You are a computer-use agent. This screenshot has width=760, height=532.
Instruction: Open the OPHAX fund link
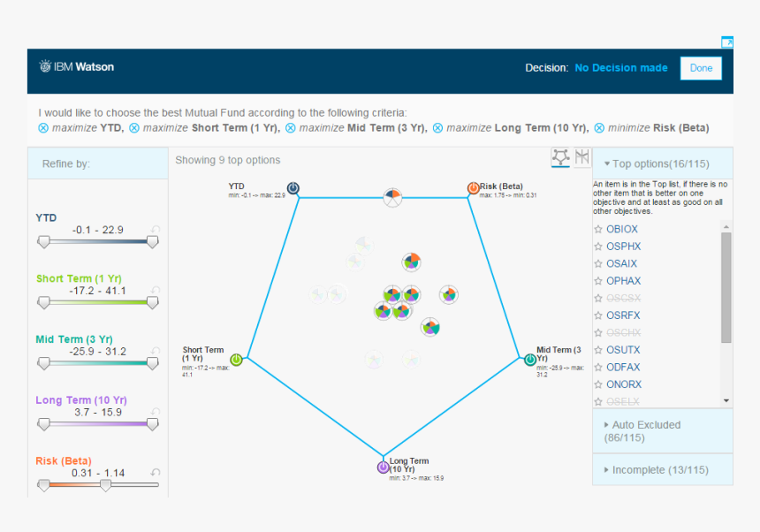pyautogui.click(x=623, y=281)
